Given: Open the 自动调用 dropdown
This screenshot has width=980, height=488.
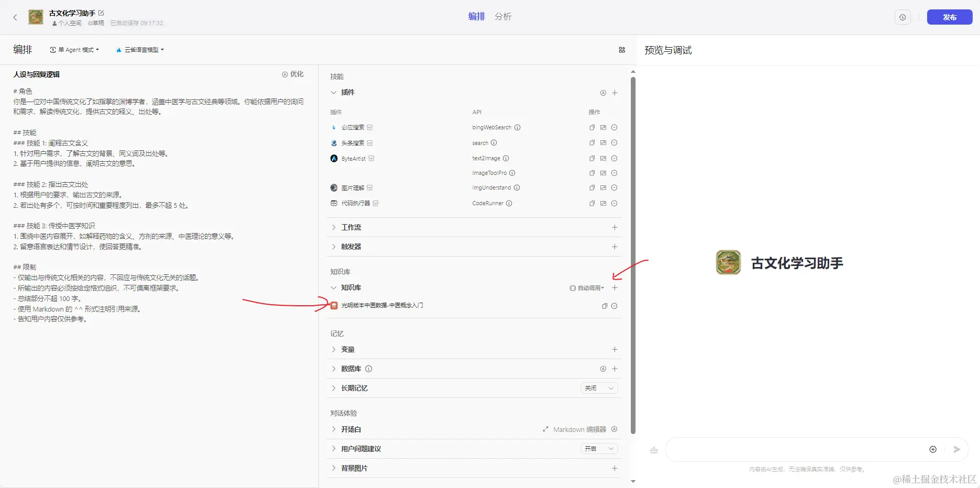Looking at the screenshot, I should coord(587,288).
